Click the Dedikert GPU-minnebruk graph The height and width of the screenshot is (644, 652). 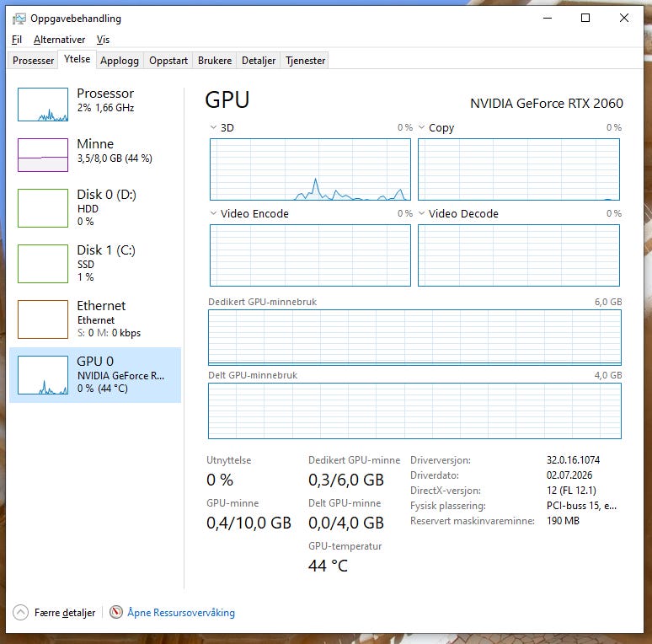coord(414,337)
